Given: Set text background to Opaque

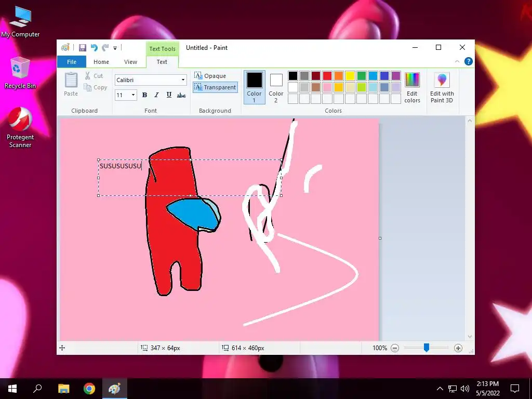Looking at the screenshot, I should click(210, 76).
